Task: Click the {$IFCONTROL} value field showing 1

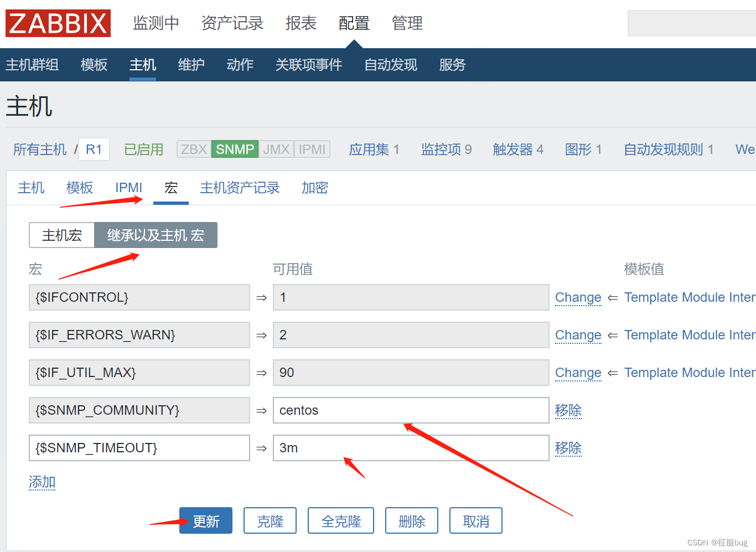Action: tap(411, 297)
